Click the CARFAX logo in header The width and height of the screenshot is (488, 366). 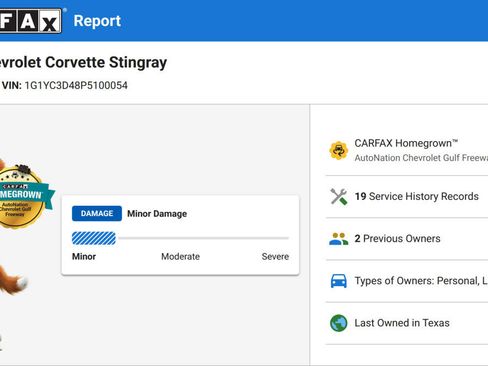31,21
